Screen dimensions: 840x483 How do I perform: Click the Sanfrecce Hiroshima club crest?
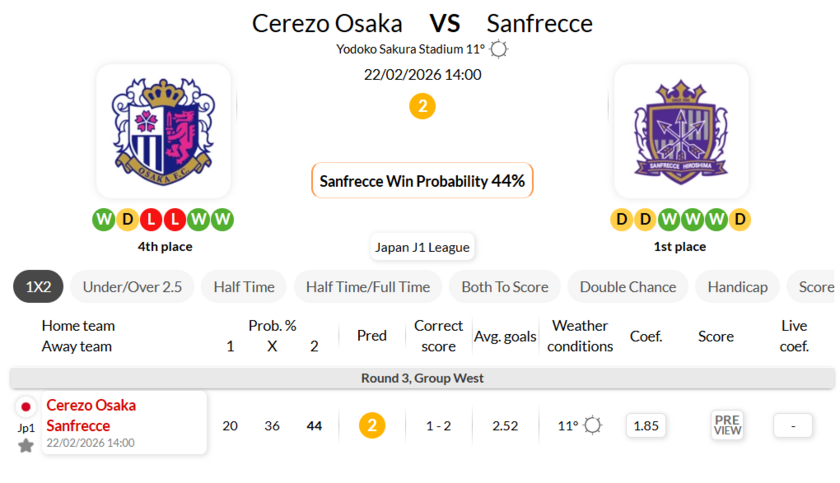coord(681,131)
